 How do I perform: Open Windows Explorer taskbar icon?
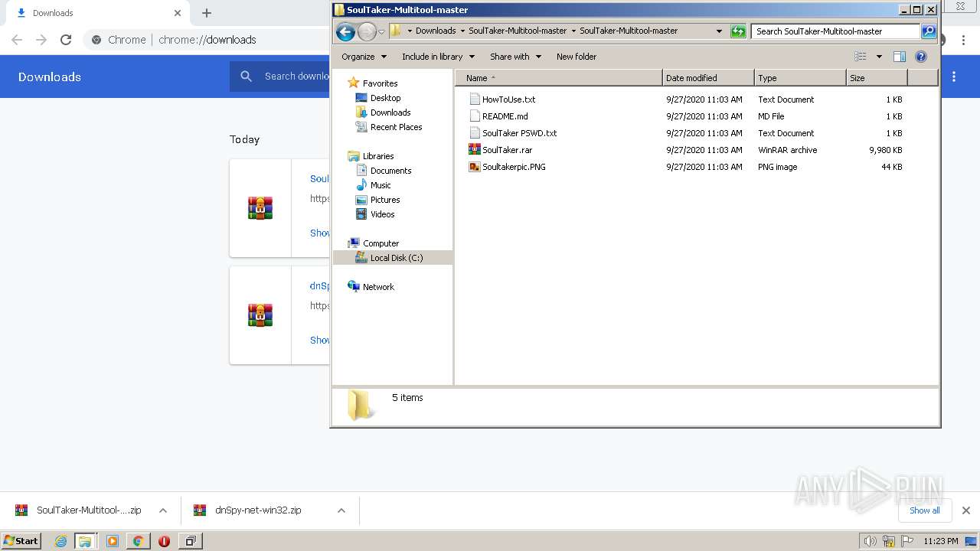85,541
